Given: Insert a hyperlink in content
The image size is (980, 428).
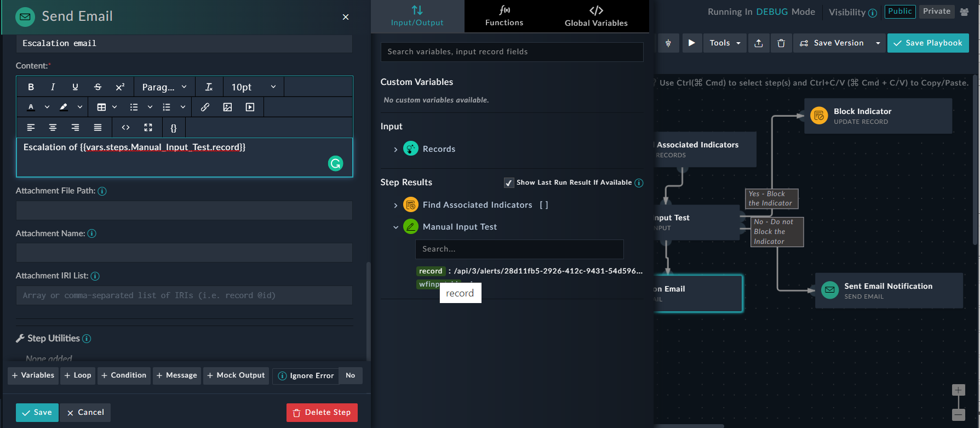Looking at the screenshot, I should [205, 107].
